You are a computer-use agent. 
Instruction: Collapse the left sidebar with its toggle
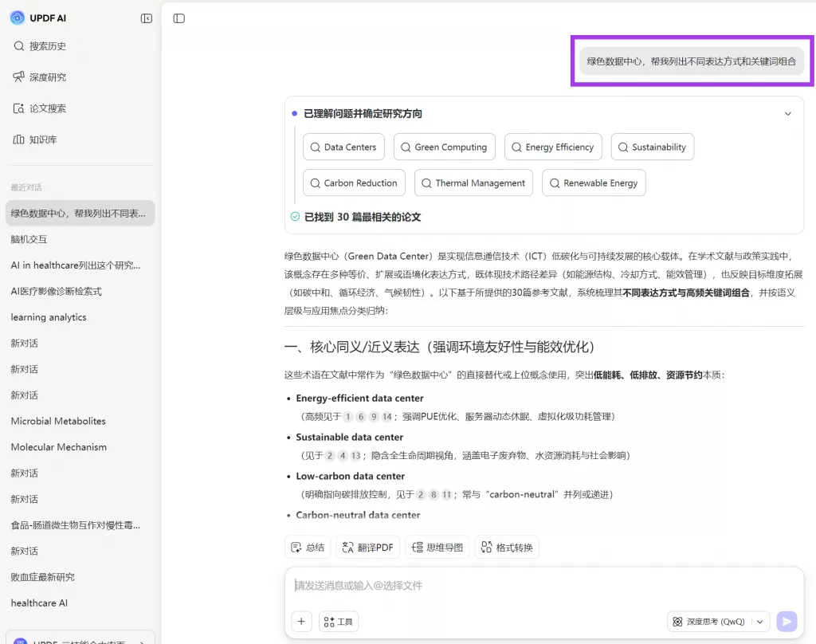(146, 18)
